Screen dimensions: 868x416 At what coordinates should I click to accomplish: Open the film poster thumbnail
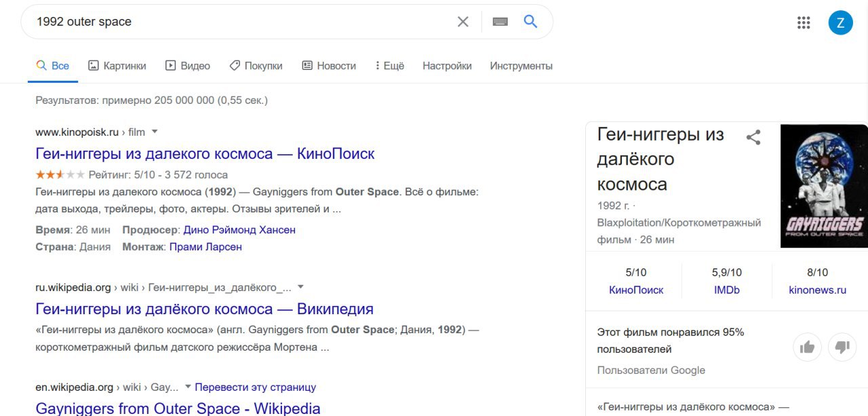pos(824,186)
